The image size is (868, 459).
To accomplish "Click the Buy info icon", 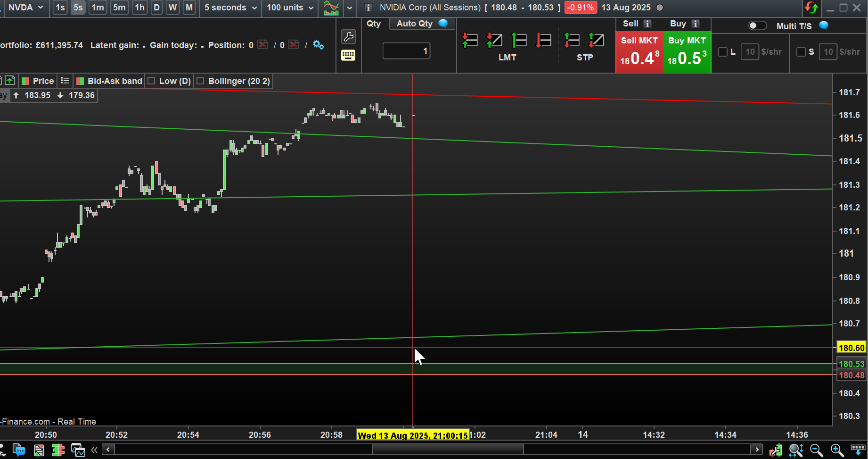I will (696, 24).
